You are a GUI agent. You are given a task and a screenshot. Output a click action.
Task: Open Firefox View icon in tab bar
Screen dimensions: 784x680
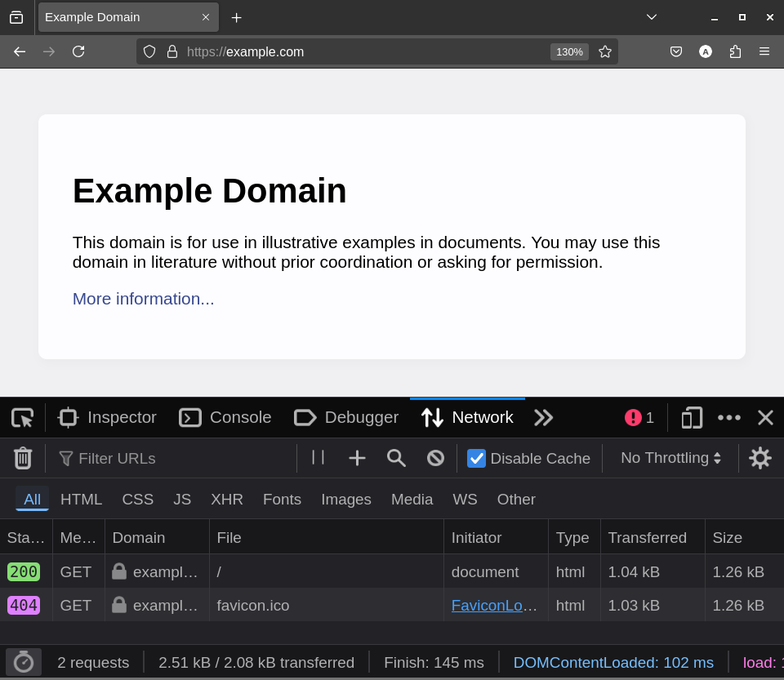pos(16,17)
